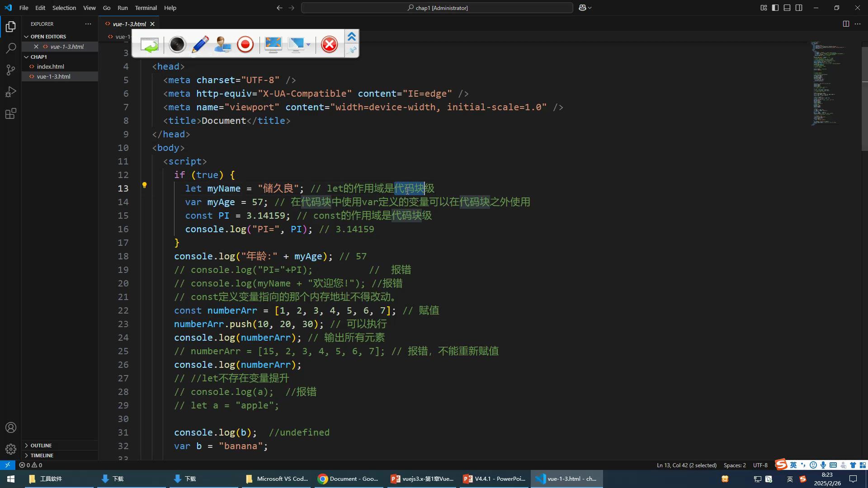Click the lightbulb code action icon
The image size is (868, 488).
click(x=144, y=185)
